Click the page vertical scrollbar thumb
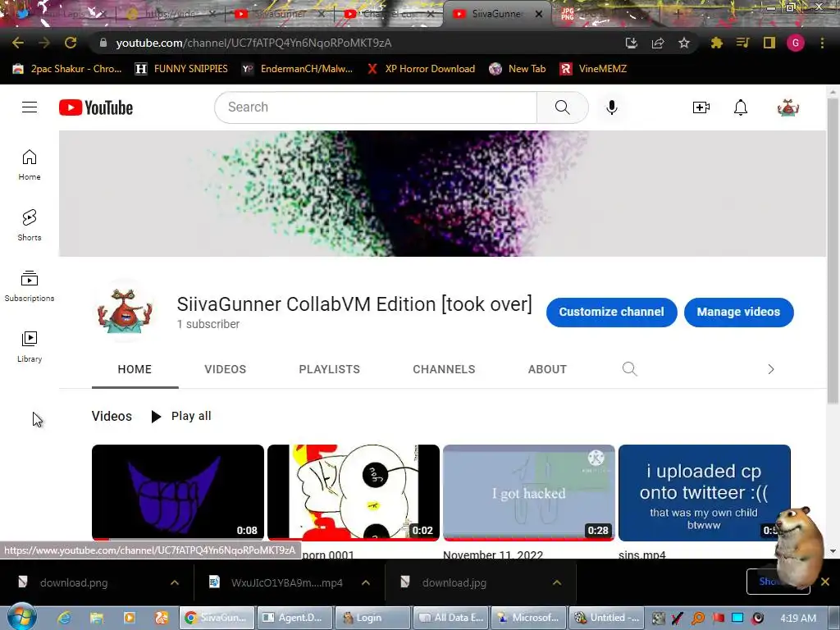Image resolution: width=840 pixels, height=630 pixels. (833, 250)
